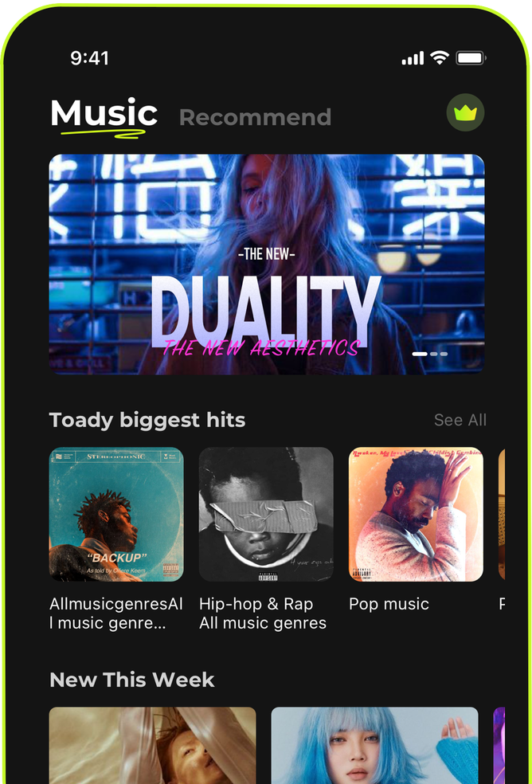Tap the Wi-Fi status icon
The width and height of the screenshot is (532, 784).
tap(440, 58)
